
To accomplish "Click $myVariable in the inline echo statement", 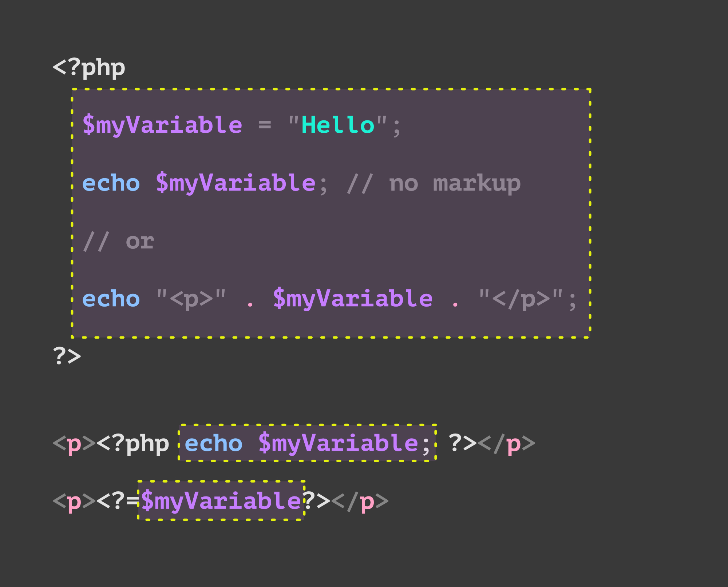I will [x=338, y=444].
